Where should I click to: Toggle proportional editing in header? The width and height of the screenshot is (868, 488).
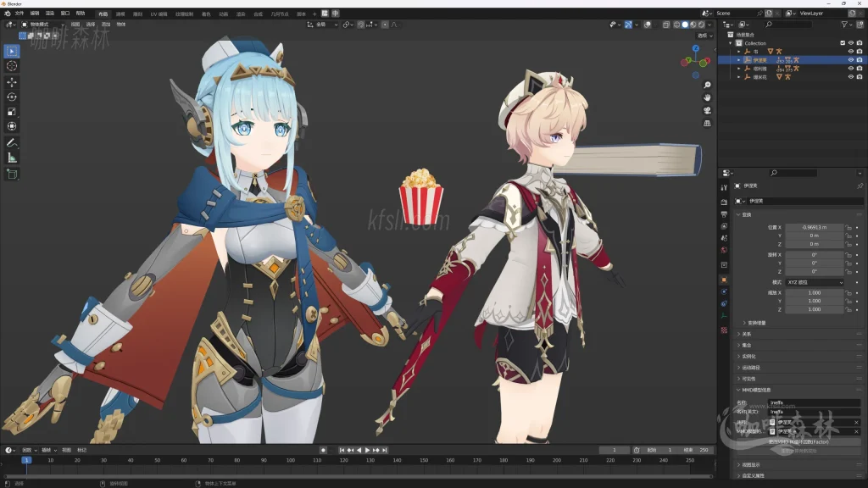pos(385,25)
